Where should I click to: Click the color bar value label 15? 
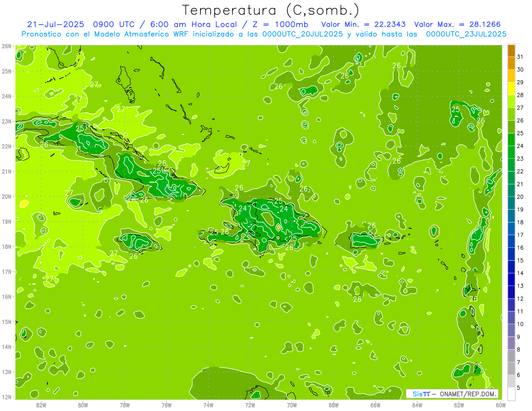click(520, 260)
